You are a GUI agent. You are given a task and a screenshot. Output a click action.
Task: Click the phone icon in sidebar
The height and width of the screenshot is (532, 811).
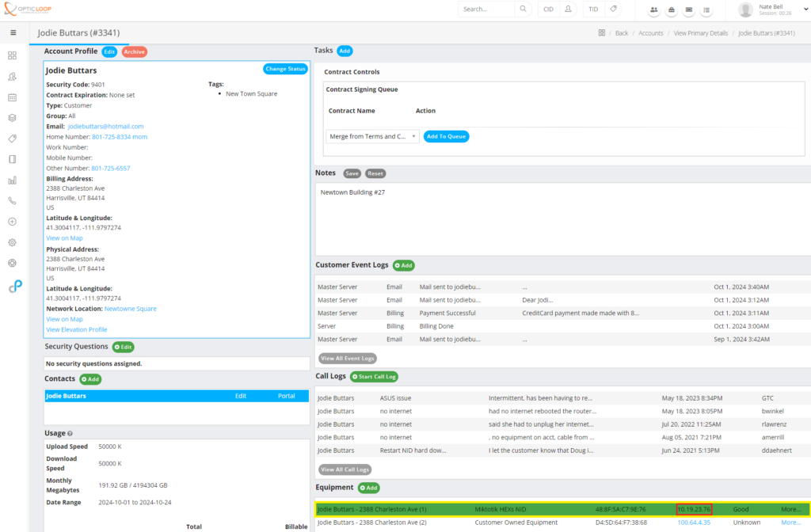tap(12, 201)
